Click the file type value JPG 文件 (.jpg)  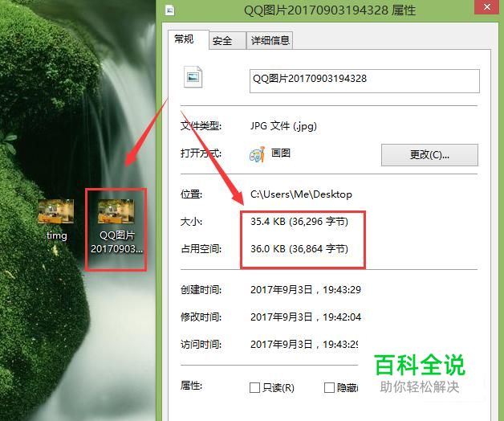tap(283, 126)
